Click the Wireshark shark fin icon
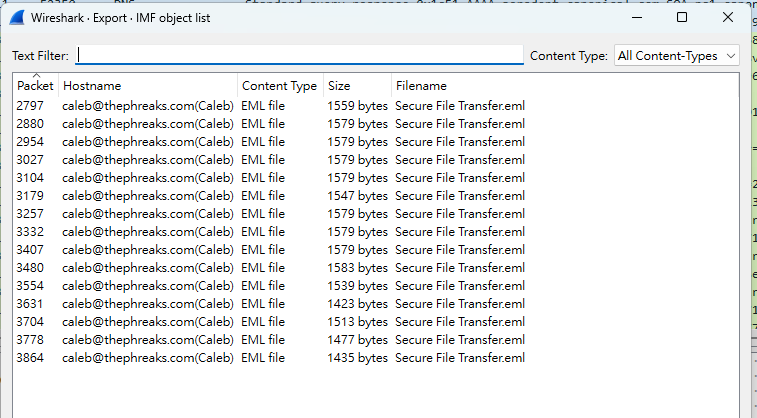 click(17, 17)
